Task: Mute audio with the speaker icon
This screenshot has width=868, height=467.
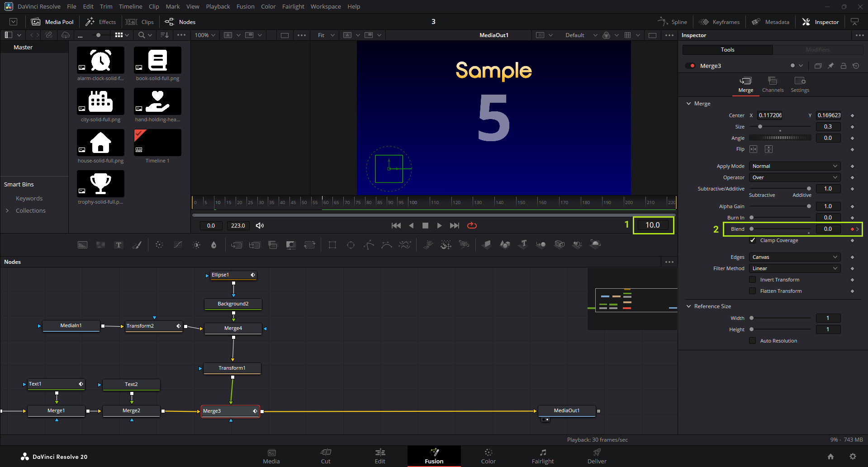Action: tap(260, 225)
